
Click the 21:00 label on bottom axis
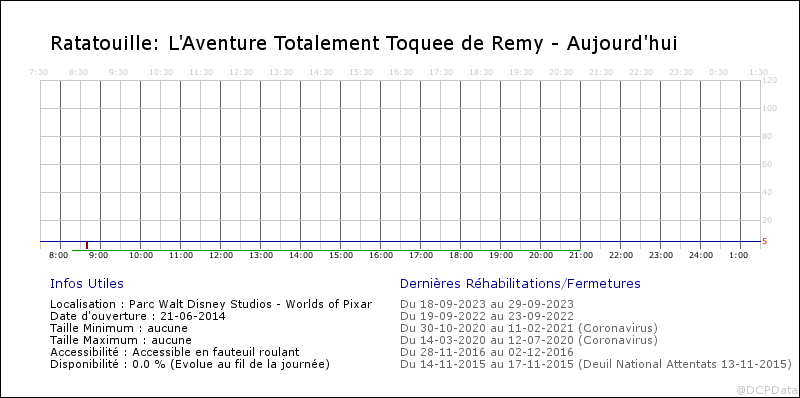point(581,255)
